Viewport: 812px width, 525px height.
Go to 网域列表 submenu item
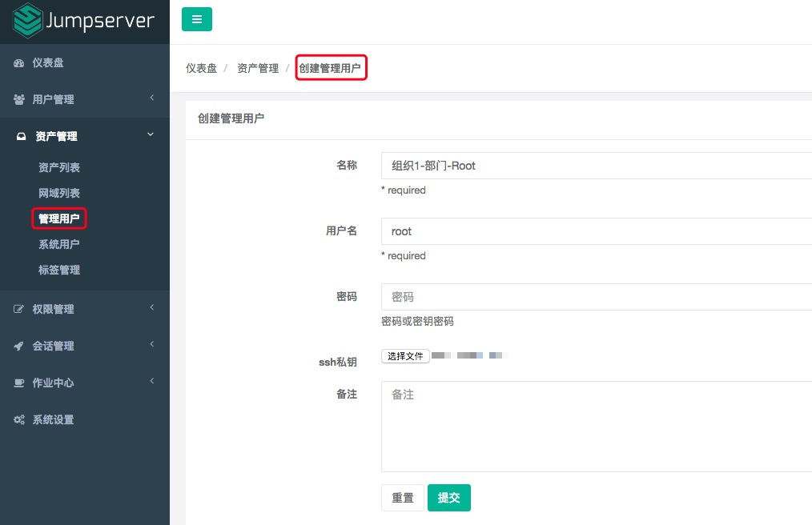[x=59, y=193]
